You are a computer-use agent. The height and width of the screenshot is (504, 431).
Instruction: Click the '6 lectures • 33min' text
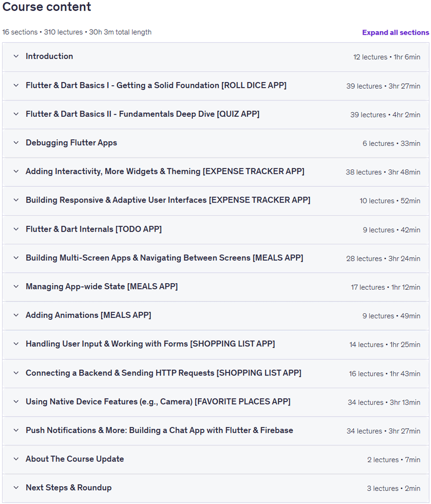point(391,143)
